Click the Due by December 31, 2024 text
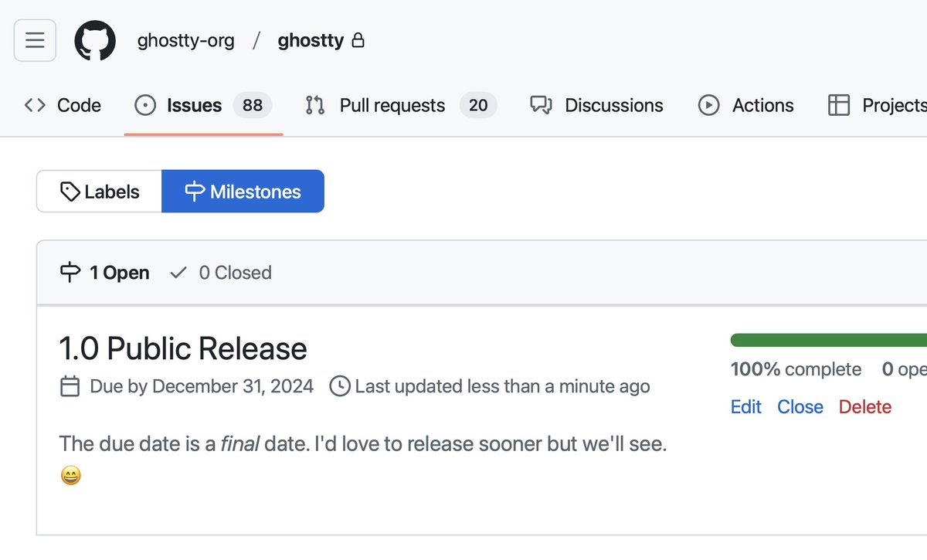The height and width of the screenshot is (560, 927). click(x=202, y=386)
